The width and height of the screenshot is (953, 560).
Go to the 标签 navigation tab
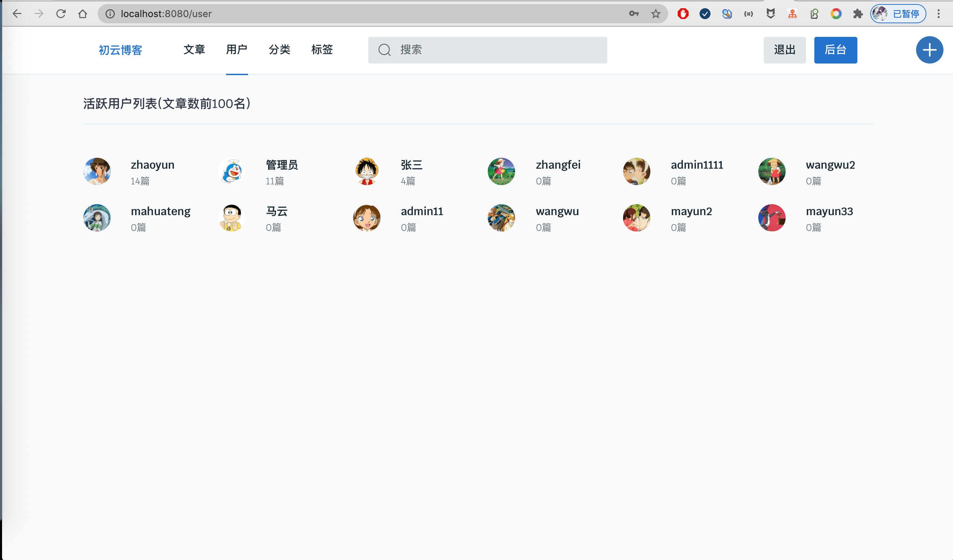322,50
